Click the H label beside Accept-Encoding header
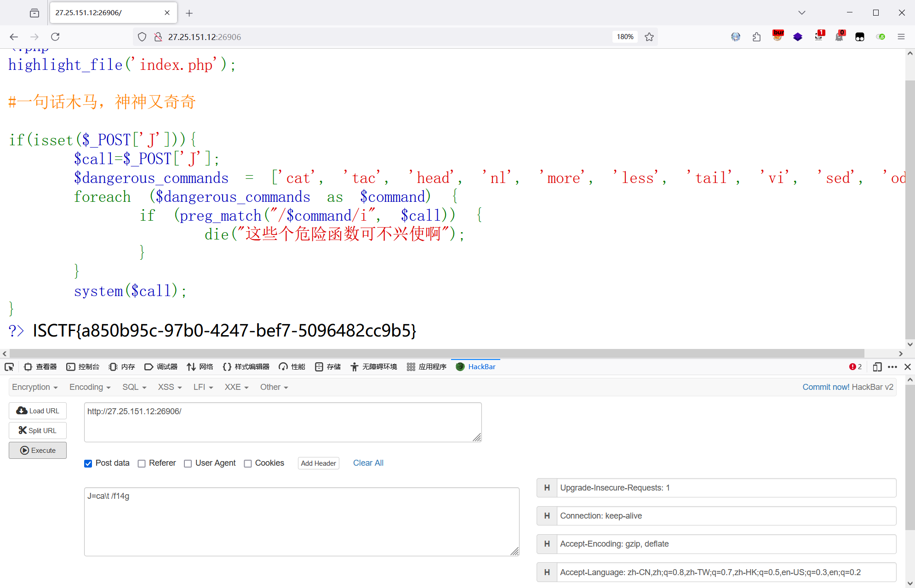This screenshot has width=915, height=588. tap(547, 544)
